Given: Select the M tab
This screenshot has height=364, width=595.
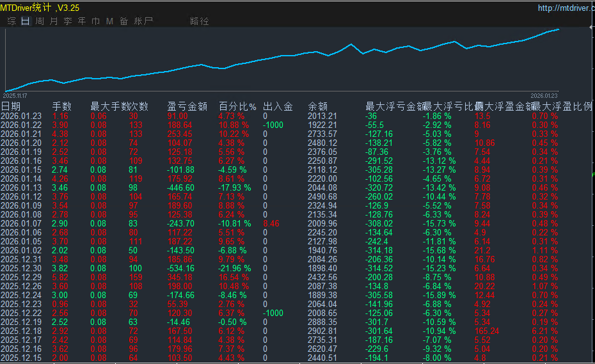Looking at the screenshot, I should coord(109,21).
